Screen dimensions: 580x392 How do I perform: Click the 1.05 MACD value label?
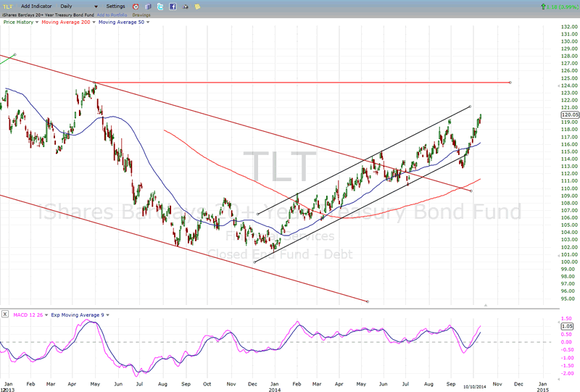[x=567, y=326]
